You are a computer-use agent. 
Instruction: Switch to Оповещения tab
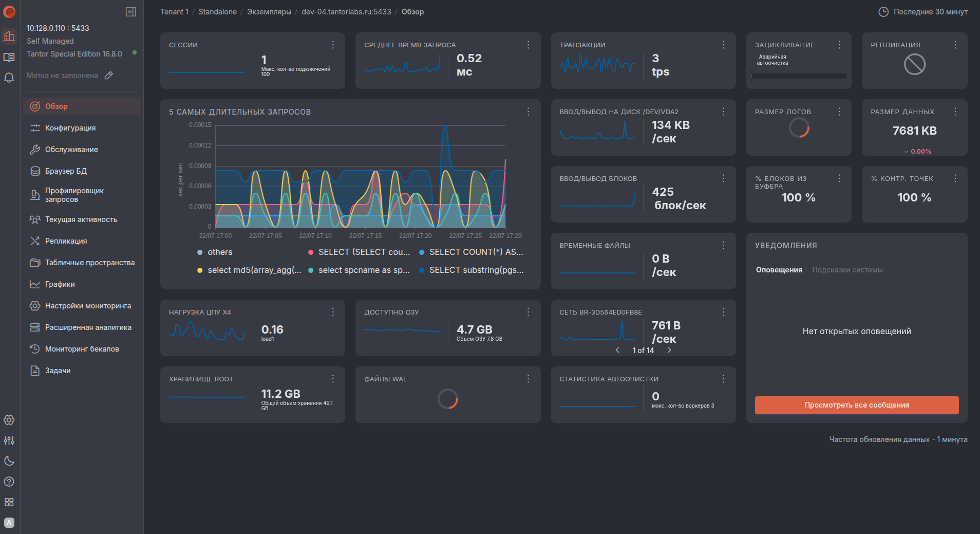[x=779, y=270]
